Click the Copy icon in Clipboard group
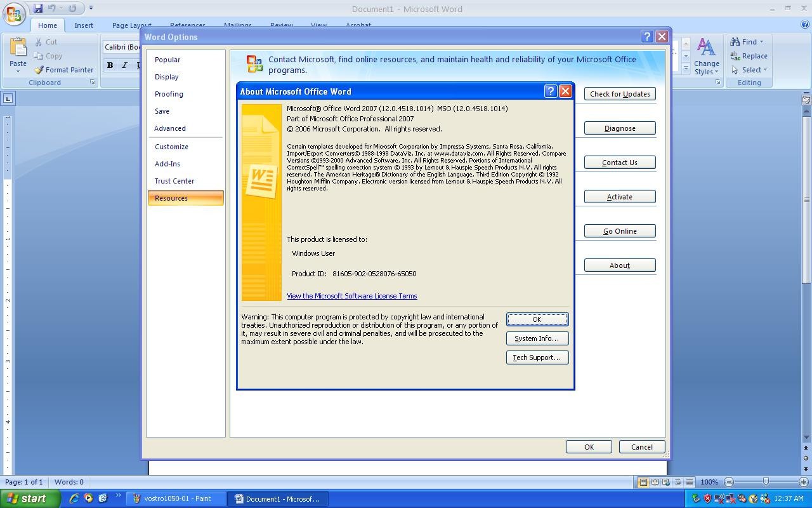812x508 pixels. click(39, 56)
